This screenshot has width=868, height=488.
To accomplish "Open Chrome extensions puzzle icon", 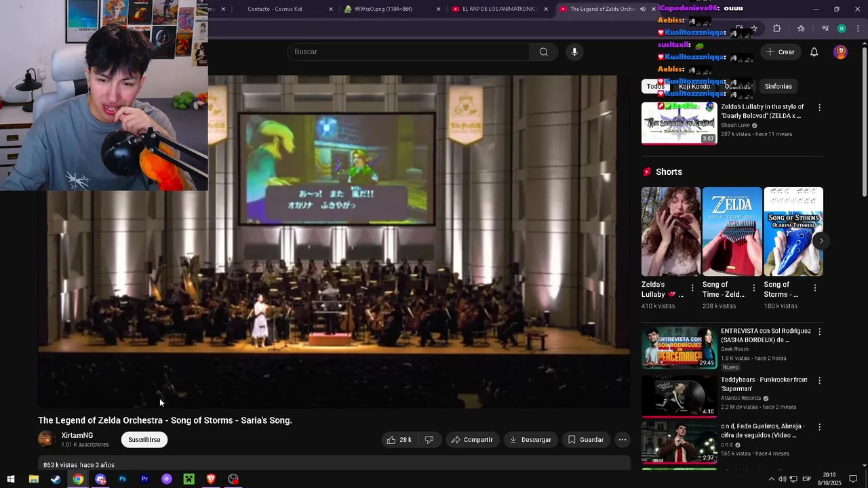I will tap(777, 28).
